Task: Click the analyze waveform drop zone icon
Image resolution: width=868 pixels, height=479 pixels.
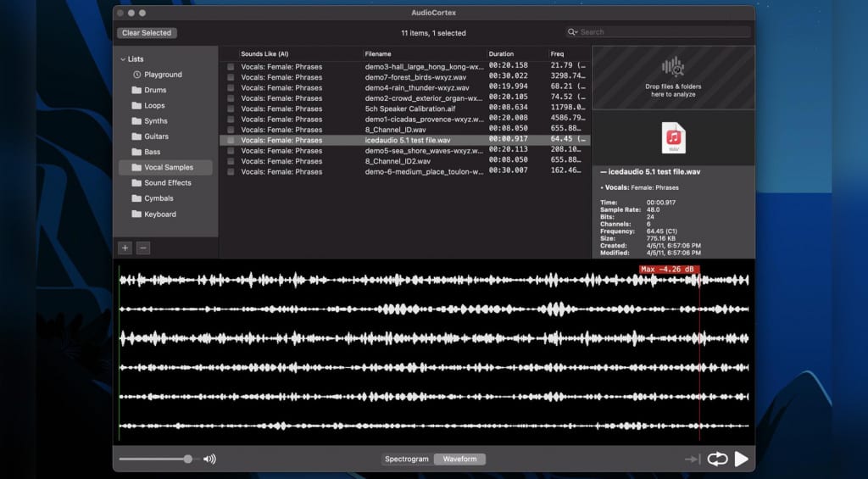Action: [x=673, y=67]
